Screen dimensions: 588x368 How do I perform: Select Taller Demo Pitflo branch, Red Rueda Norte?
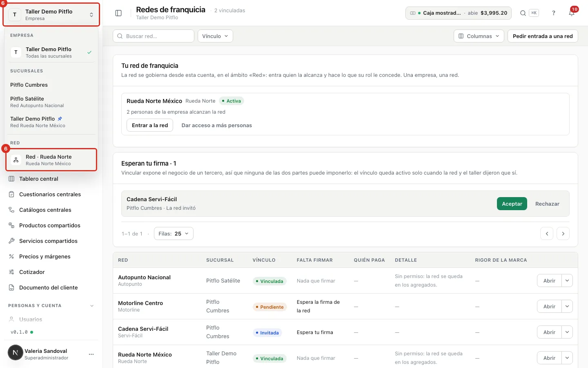[51, 122]
